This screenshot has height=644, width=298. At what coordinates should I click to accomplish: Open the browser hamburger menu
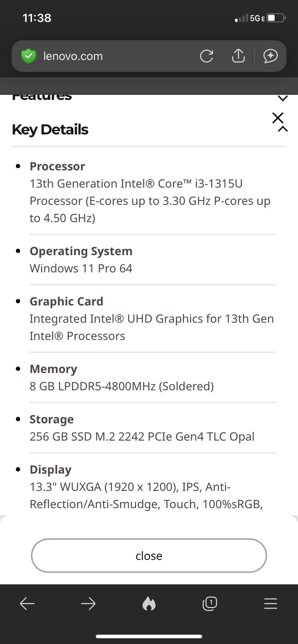271,603
